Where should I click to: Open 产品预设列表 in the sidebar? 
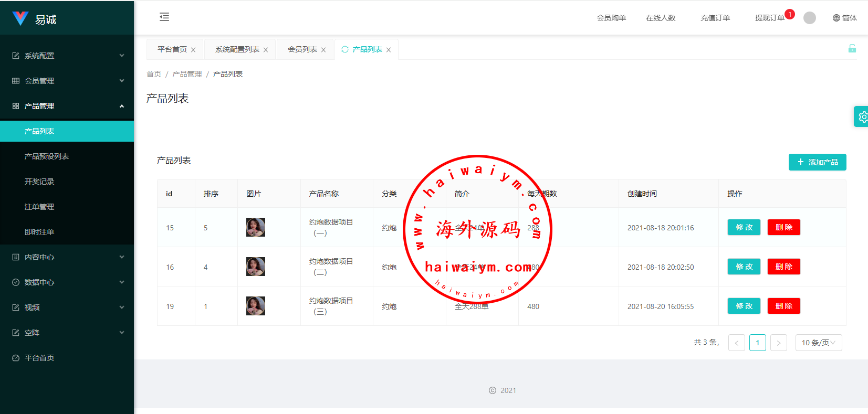[x=47, y=156]
